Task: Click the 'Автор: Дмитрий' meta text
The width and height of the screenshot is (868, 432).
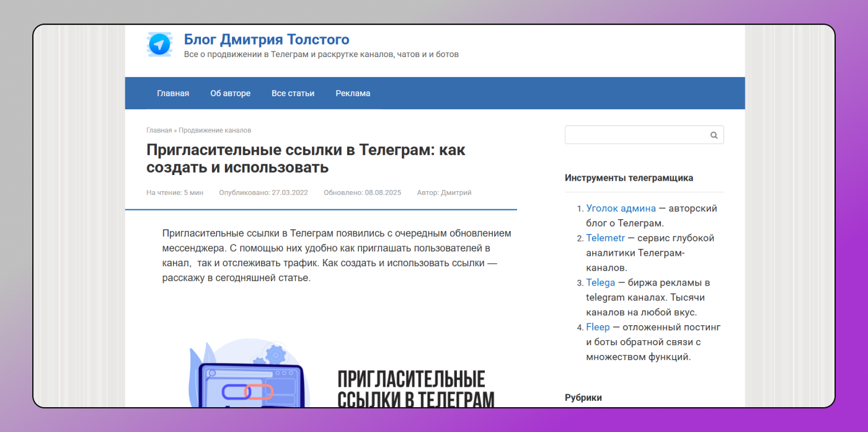Action: (x=444, y=193)
